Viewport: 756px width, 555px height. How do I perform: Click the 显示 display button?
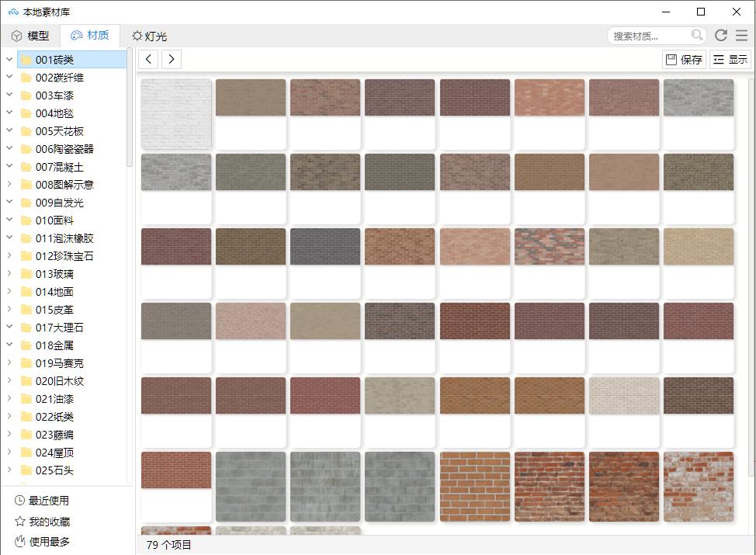pos(730,59)
